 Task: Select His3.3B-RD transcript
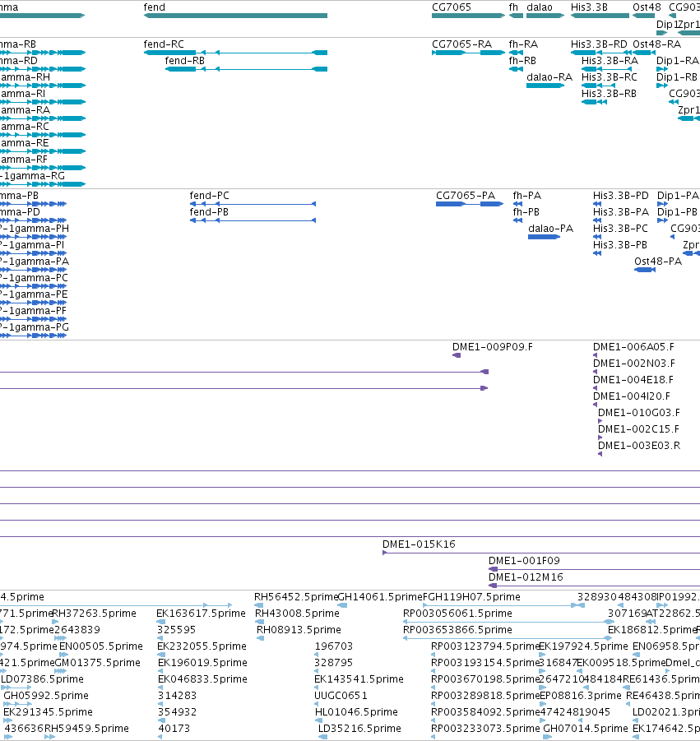point(601,53)
